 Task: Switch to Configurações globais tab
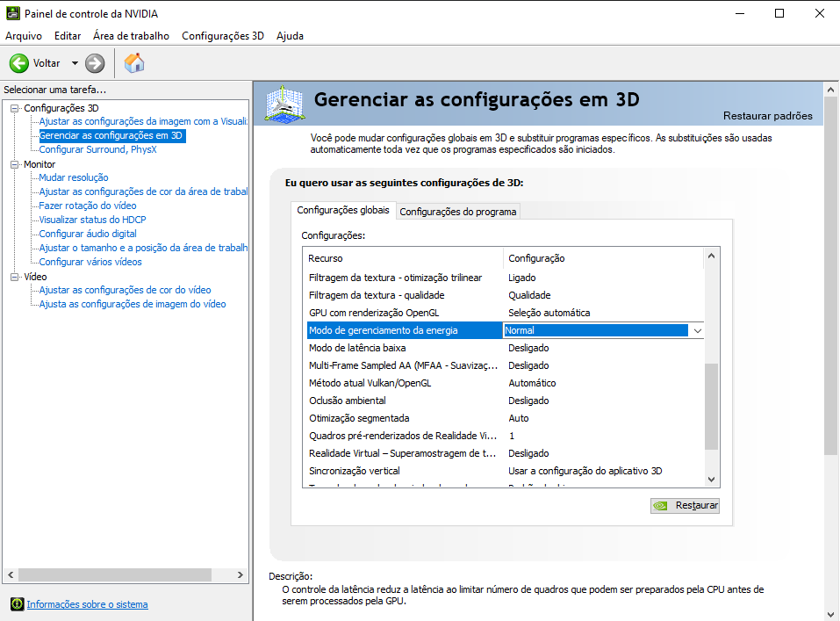pyautogui.click(x=343, y=210)
